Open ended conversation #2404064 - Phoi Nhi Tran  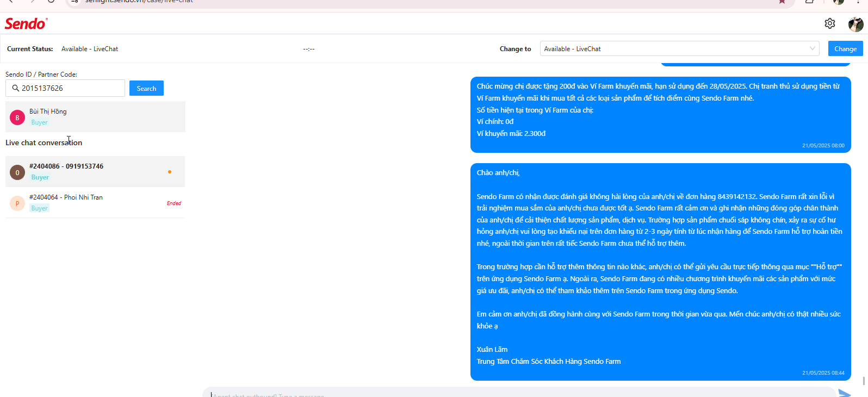click(95, 203)
